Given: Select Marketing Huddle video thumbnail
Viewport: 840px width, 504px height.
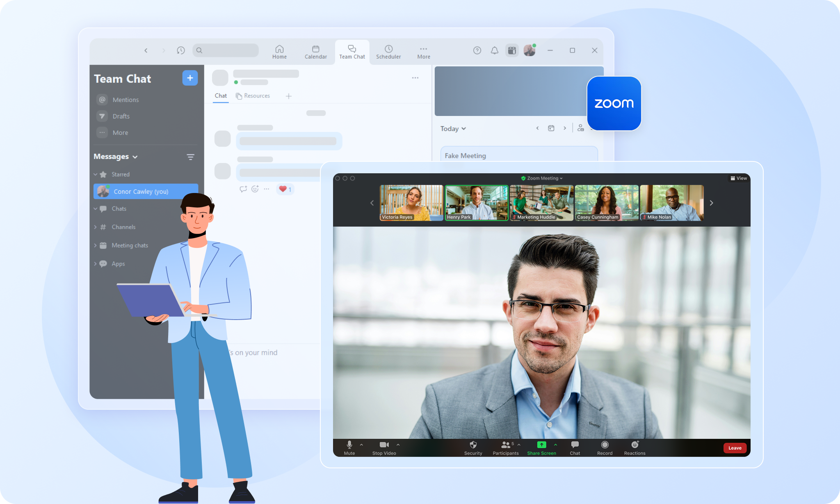Looking at the screenshot, I should 542,203.
